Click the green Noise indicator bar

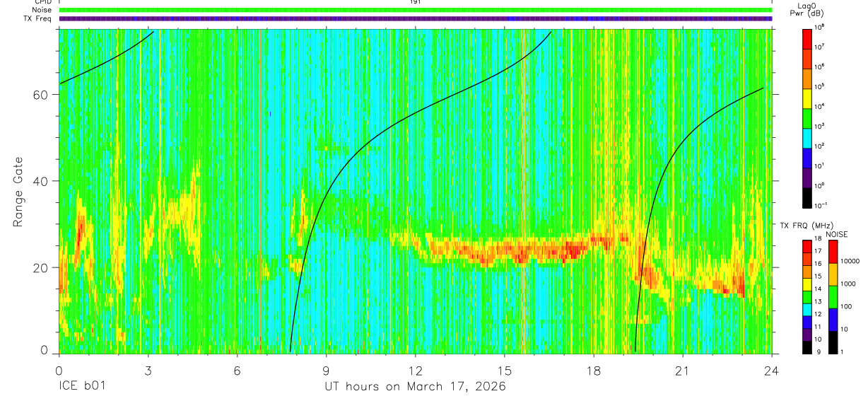click(x=415, y=10)
